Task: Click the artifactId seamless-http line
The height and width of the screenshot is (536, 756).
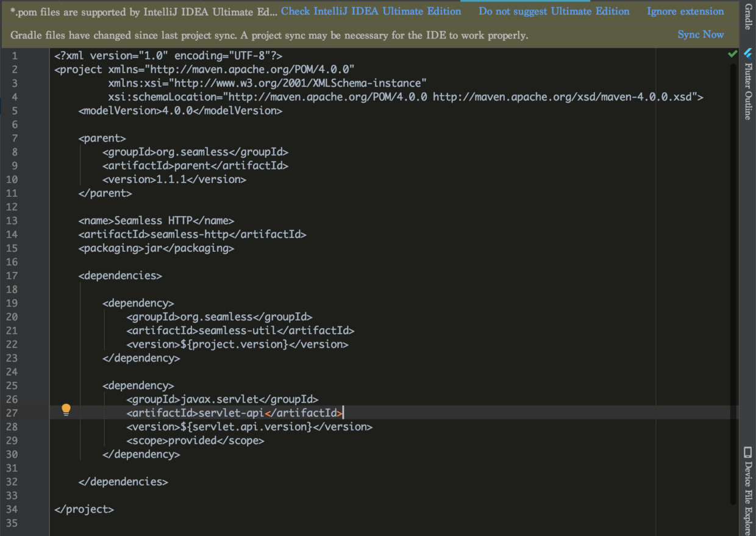Action: coord(192,234)
